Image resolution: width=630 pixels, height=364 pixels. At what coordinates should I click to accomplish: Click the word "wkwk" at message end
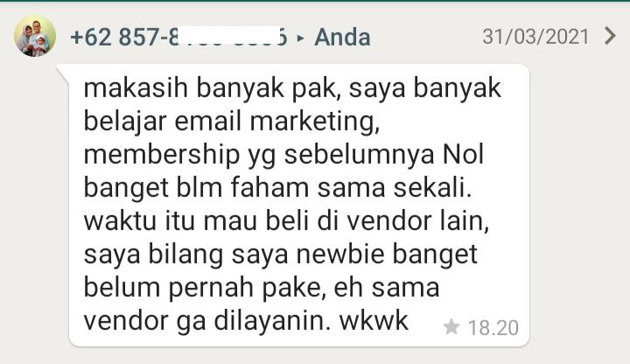tap(374, 321)
